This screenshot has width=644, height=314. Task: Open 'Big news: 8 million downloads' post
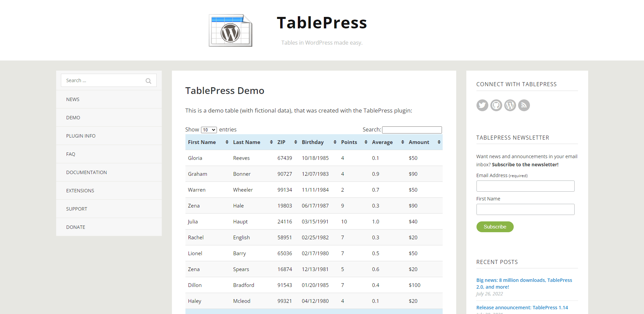tap(524, 284)
